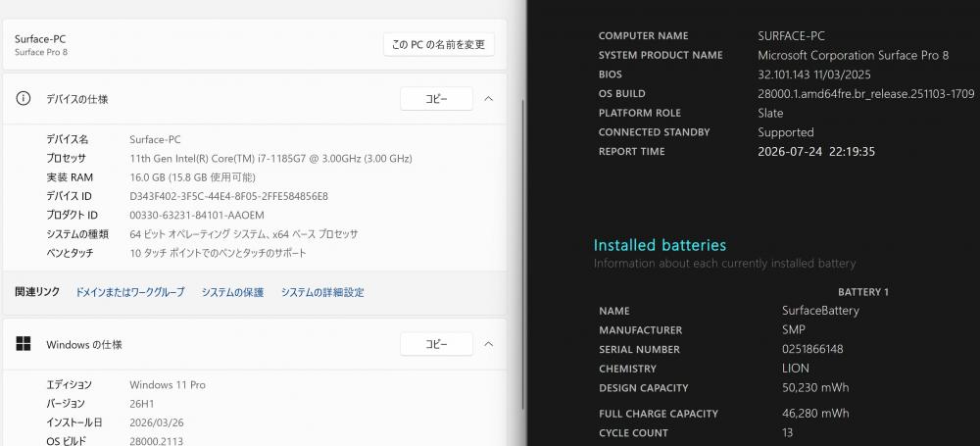Select the device ID D343F402 value
Image resolution: width=980 pixels, height=446 pixels.
point(228,196)
